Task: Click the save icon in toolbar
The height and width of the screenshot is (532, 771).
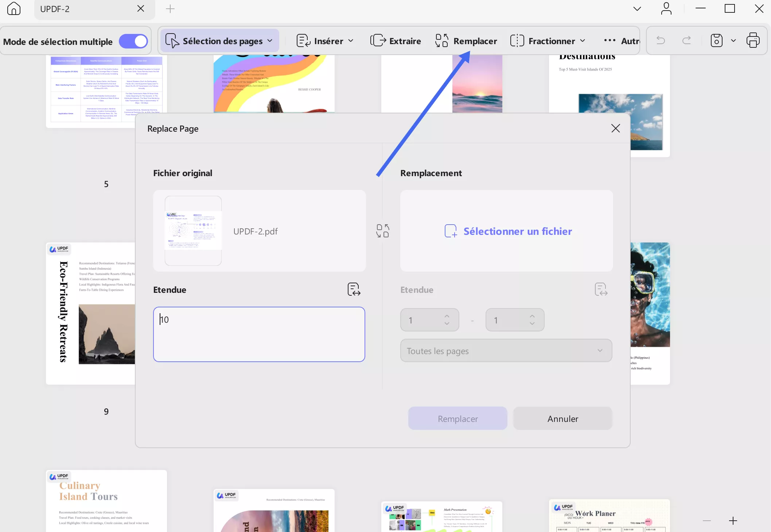Action: coord(716,40)
